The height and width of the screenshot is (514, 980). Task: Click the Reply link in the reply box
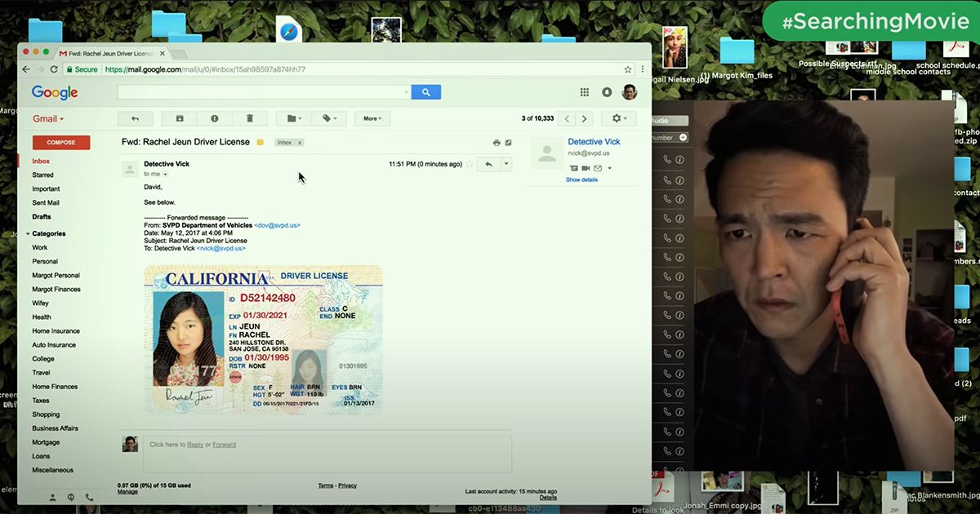click(x=195, y=445)
